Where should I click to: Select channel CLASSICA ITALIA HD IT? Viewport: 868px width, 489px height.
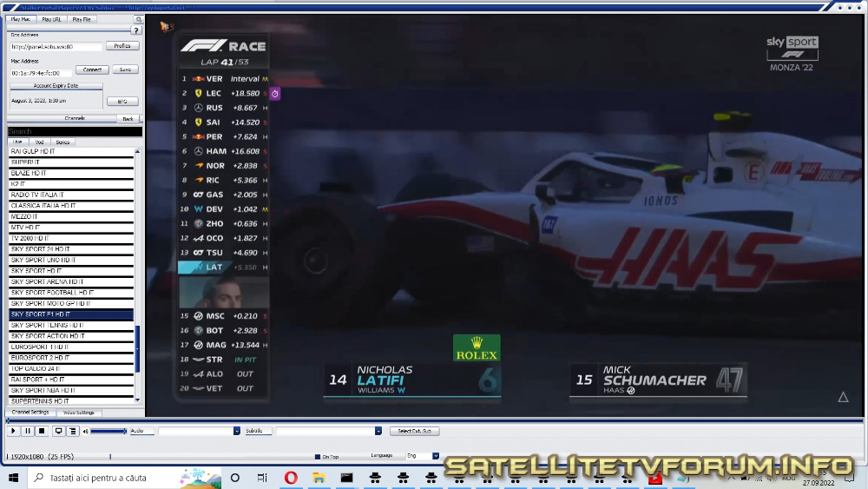71,206
